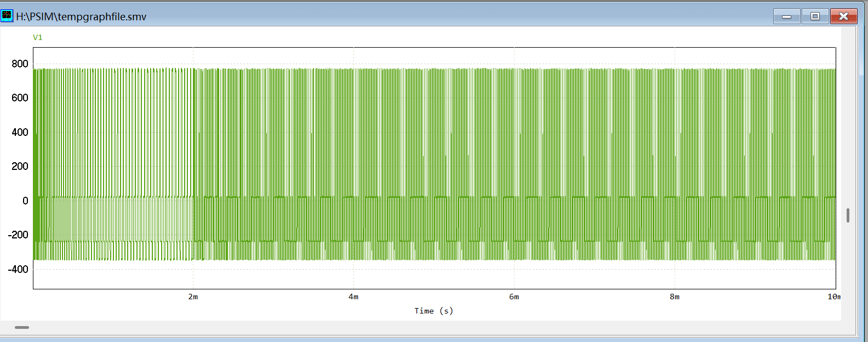Viewport: 868px width, 342px height.
Task: Click the -200 label on Y axis
Action: tap(18, 235)
